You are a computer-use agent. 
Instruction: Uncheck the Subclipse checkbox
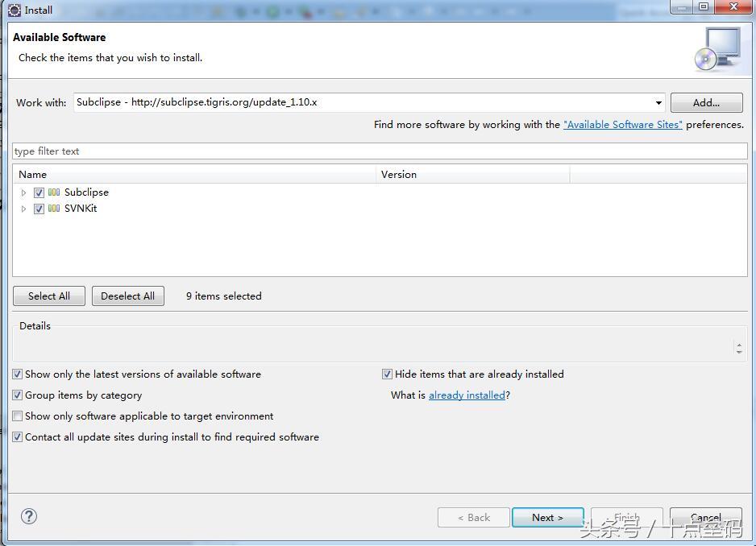click(x=39, y=192)
